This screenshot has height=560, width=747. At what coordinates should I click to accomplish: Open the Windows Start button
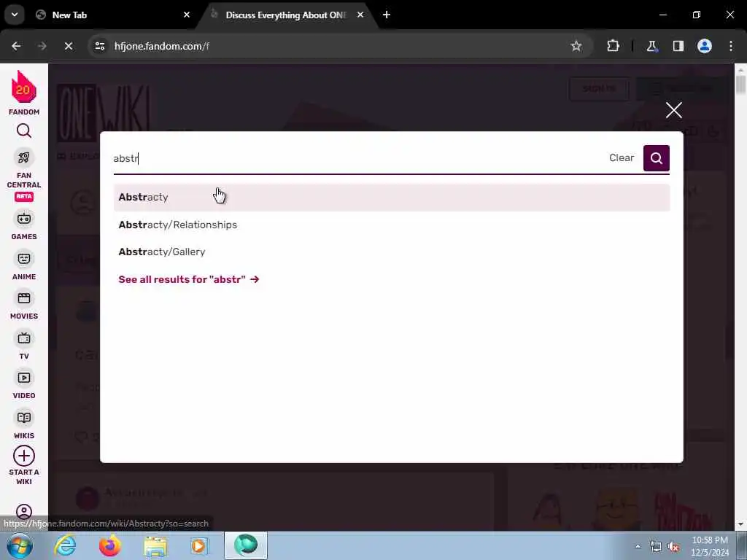(x=19, y=546)
